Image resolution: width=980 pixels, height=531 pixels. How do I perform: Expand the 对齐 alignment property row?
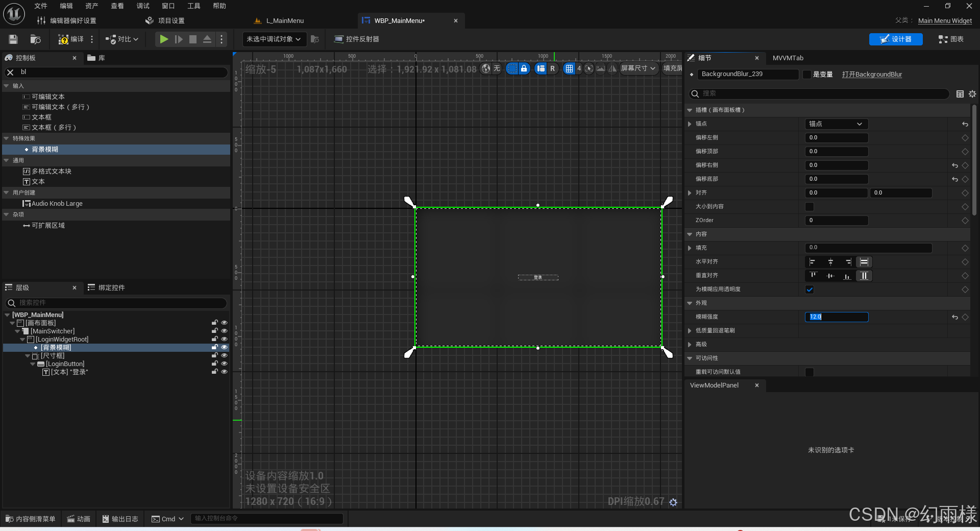pyautogui.click(x=690, y=193)
